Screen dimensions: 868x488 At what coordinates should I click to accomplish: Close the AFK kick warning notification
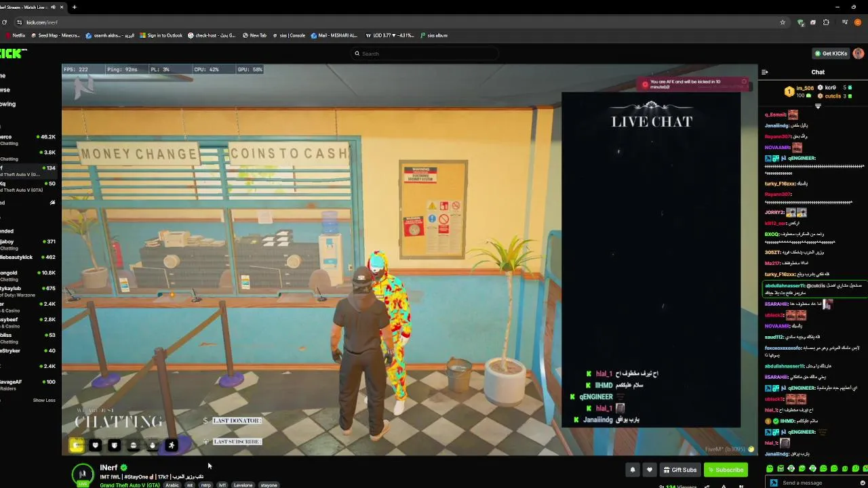tap(744, 82)
